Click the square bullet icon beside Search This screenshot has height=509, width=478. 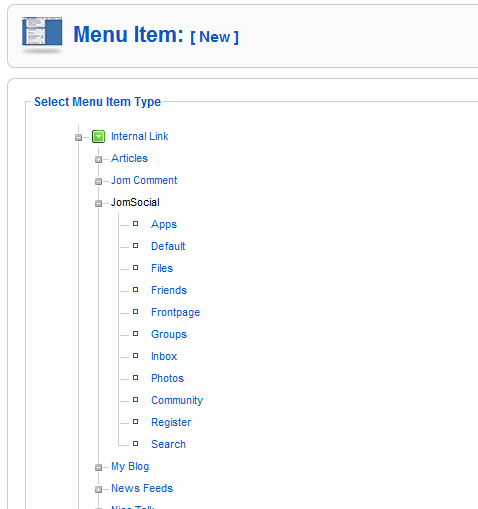pyautogui.click(x=136, y=444)
